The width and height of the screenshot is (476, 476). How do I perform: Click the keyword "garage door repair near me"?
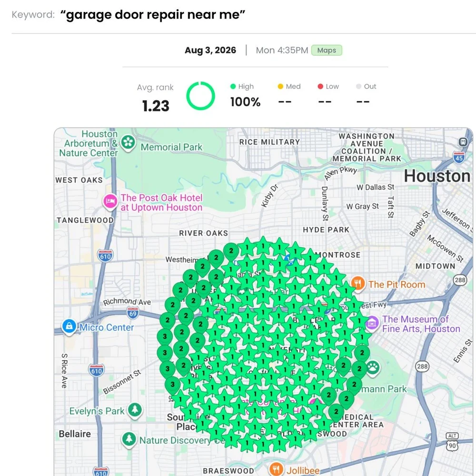pyautogui.click(x=153, y=15)
